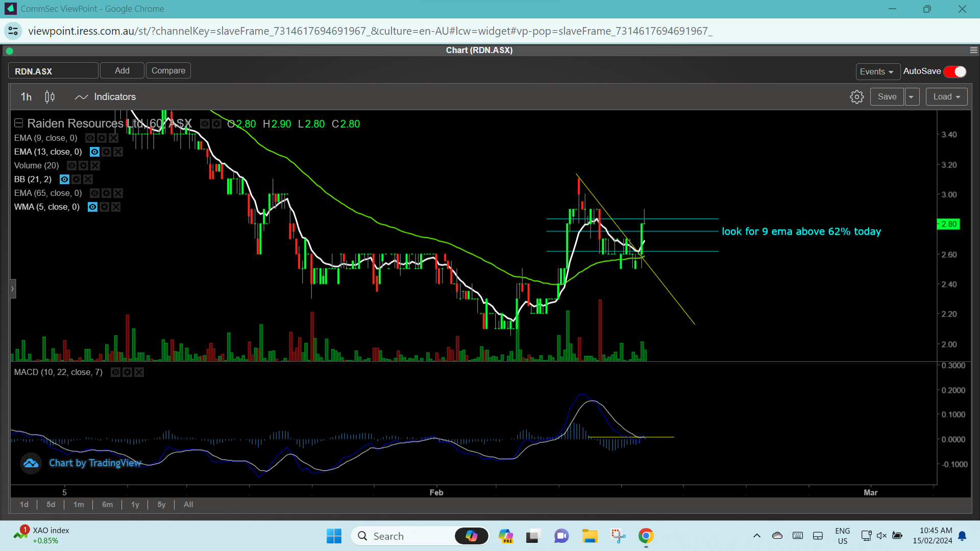Open Chrome site information icon
980x551 pixels.
coord(13,31)
